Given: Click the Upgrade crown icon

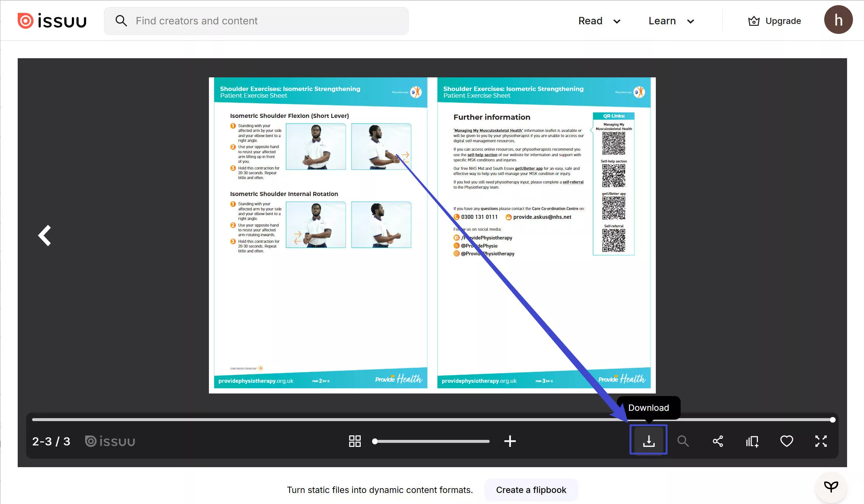Looking at the screenshot, I should (754, 21).
